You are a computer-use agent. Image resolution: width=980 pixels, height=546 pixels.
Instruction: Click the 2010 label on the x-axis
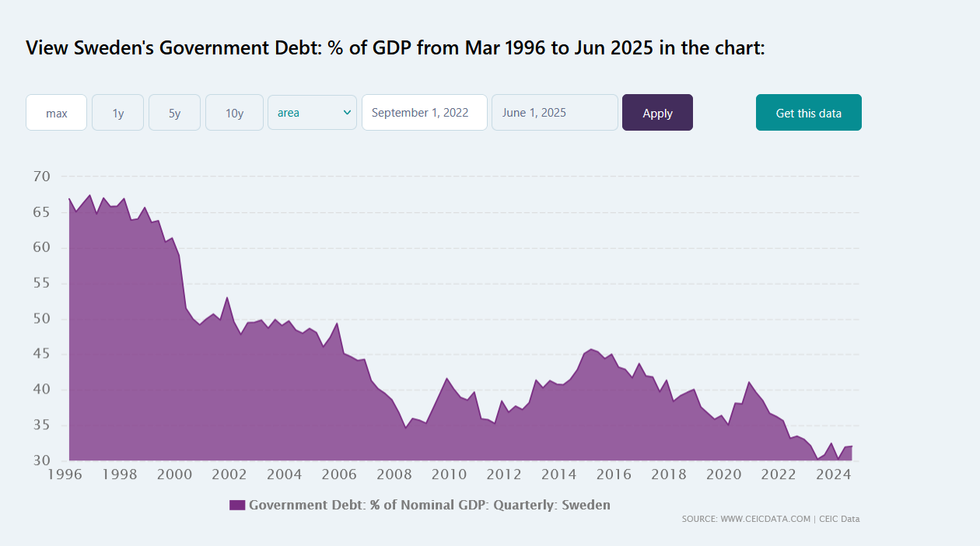(x=449, y=474)
